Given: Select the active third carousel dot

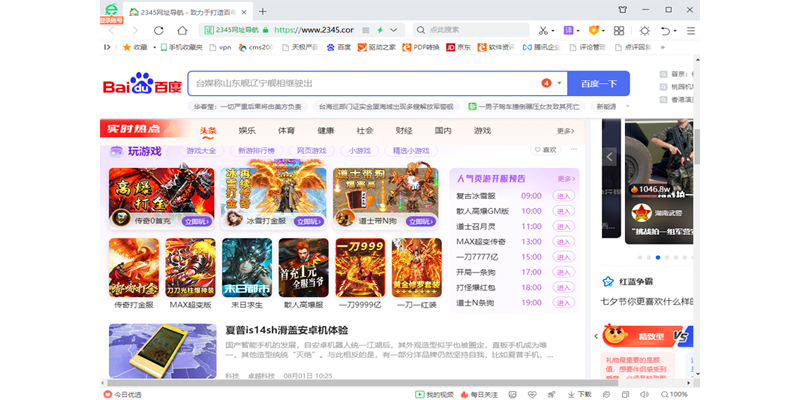Looking at the screenshot, I should [658, 258].
